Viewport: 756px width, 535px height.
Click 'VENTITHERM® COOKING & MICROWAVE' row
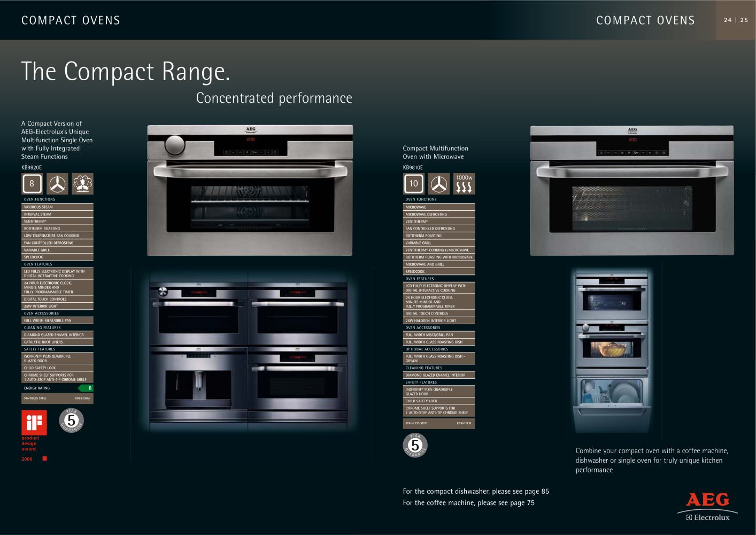[439, 250]
